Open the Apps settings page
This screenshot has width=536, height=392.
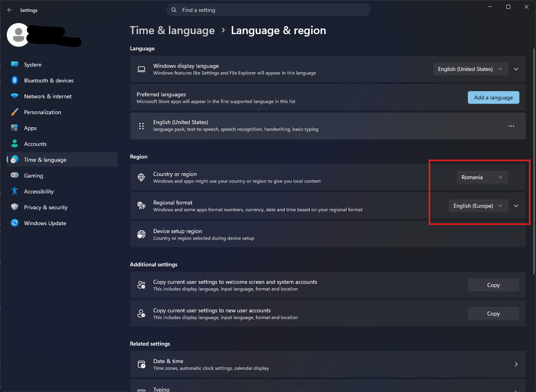pos(62,128)
